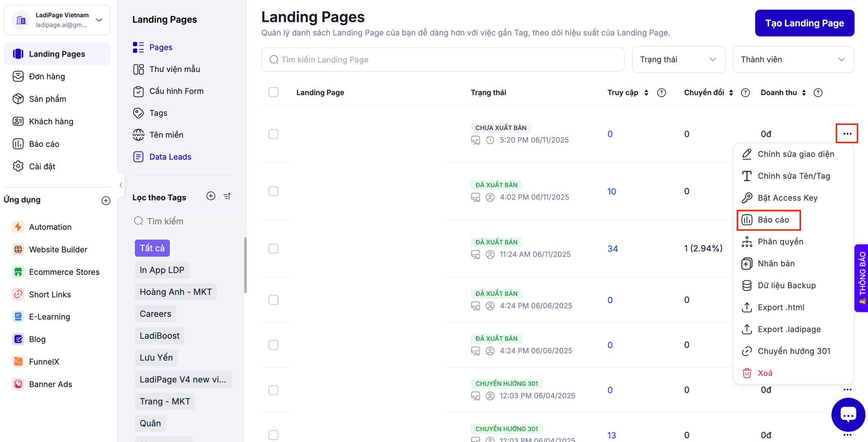The image size is (868, 442).
Task: Select Nhân bản in the context menu
Action: [x=776, y=264]
